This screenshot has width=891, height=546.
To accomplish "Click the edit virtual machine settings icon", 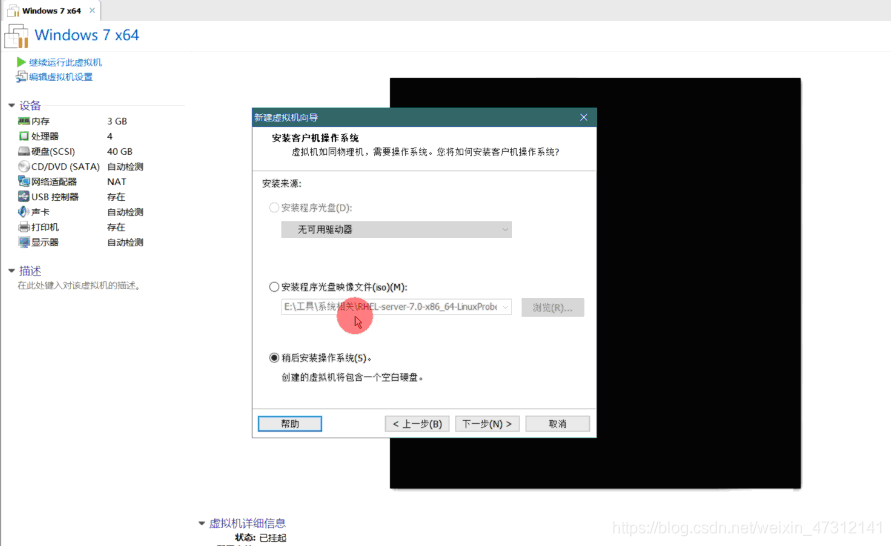I will [x=22, y=77].
